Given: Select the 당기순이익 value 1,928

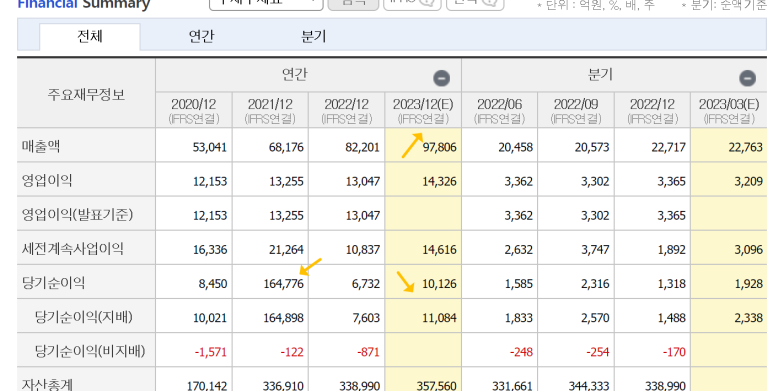Looking at the screenshot, I should pyautogui.click(x=748, y=284).
